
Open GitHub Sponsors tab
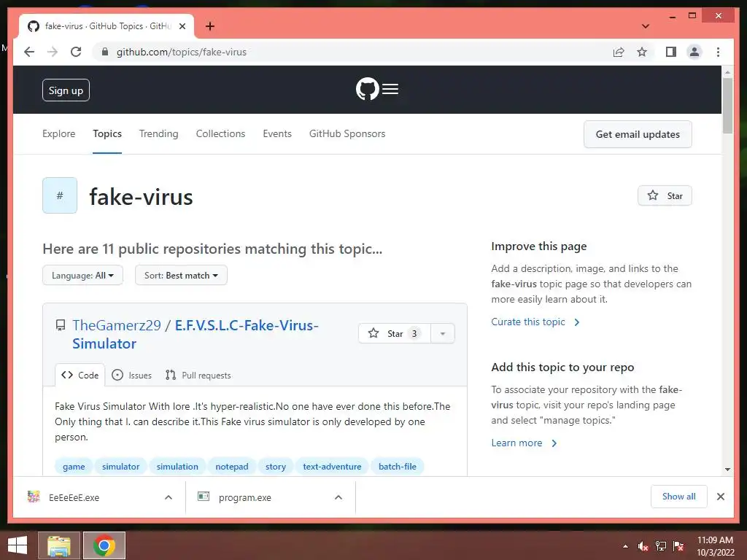click(x=347, y=134)
